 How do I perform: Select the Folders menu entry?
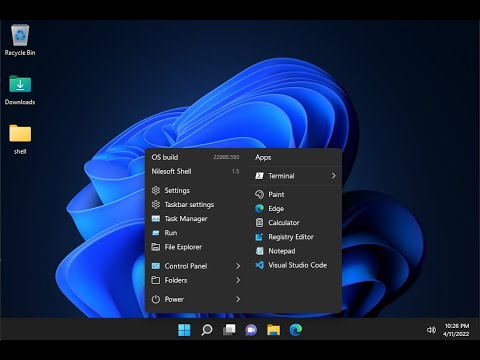[196, 280]
